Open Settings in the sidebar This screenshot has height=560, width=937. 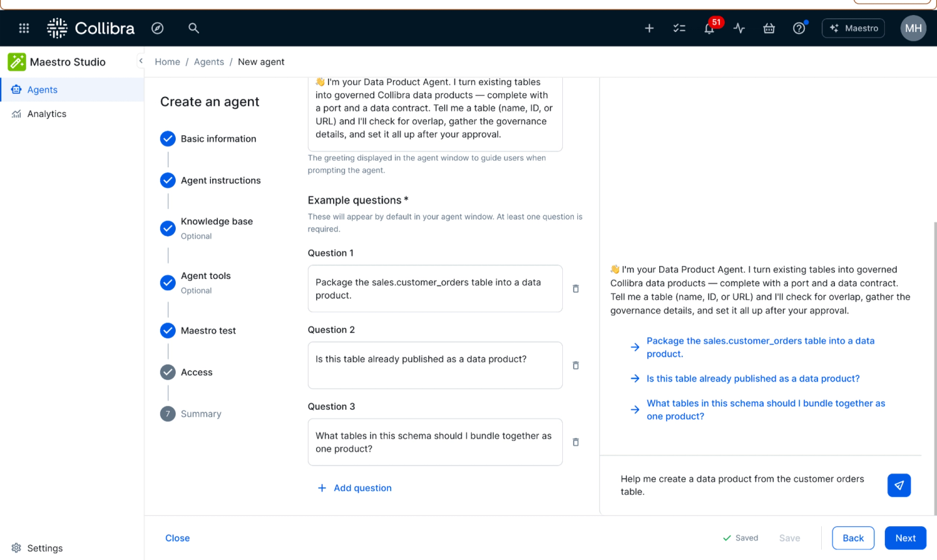point(37,548)
